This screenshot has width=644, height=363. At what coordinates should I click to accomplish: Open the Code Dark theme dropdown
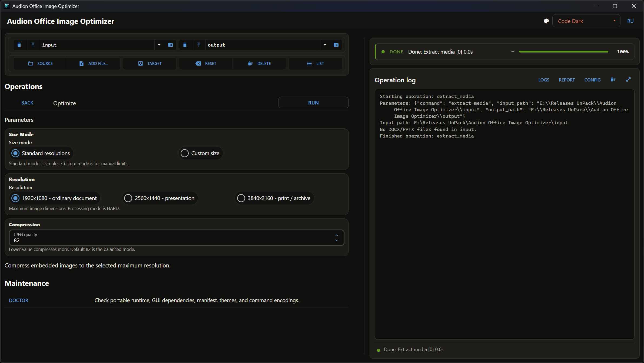coord(586,21)
